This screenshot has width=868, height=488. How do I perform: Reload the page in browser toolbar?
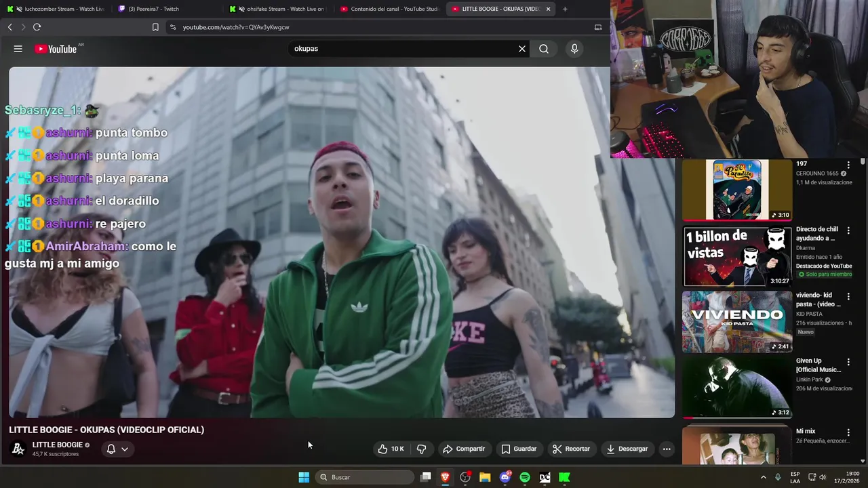tap(37, 27)
